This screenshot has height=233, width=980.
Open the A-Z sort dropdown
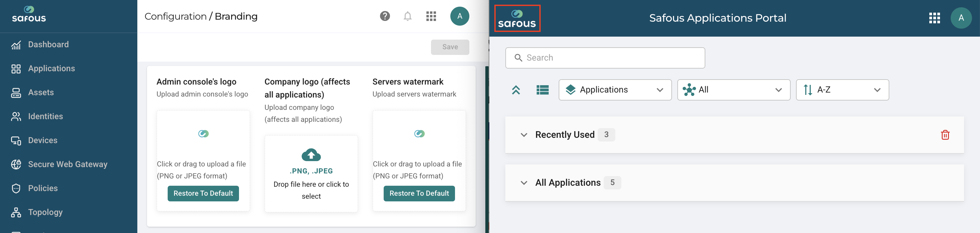(x=842, y=90)
